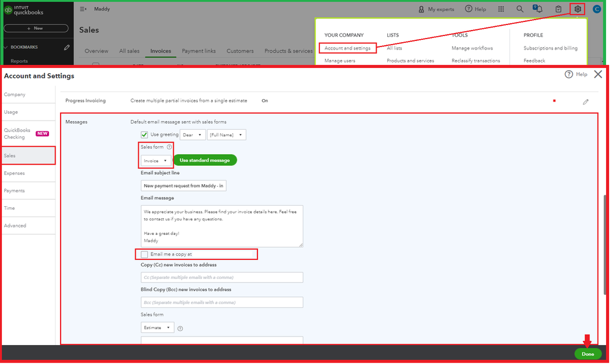Switch to Products & services tab
The height and width of the screenshot is (364, 611).
point(288,51)
